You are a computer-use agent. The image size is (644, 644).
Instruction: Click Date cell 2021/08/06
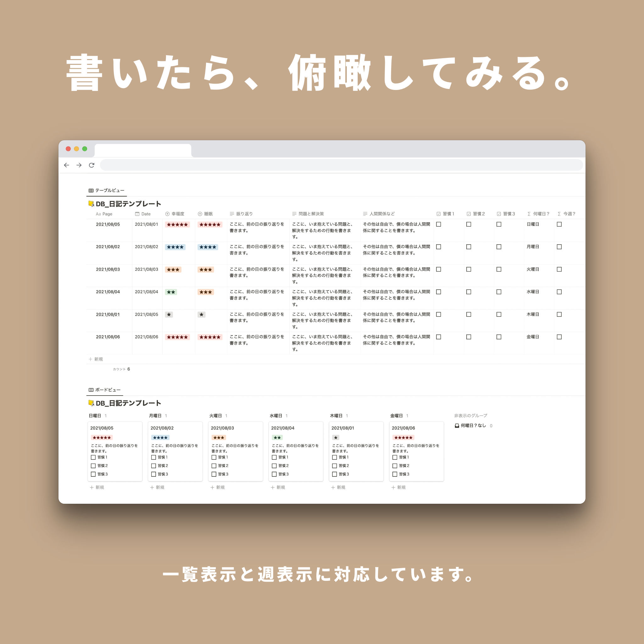click(x=147, y=337)
